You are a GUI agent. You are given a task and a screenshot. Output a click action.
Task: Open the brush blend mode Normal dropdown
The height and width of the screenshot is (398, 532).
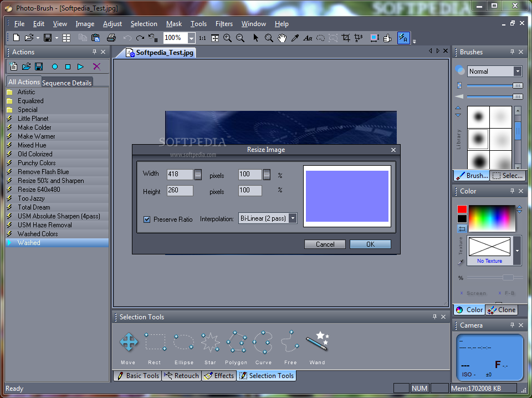518,72
